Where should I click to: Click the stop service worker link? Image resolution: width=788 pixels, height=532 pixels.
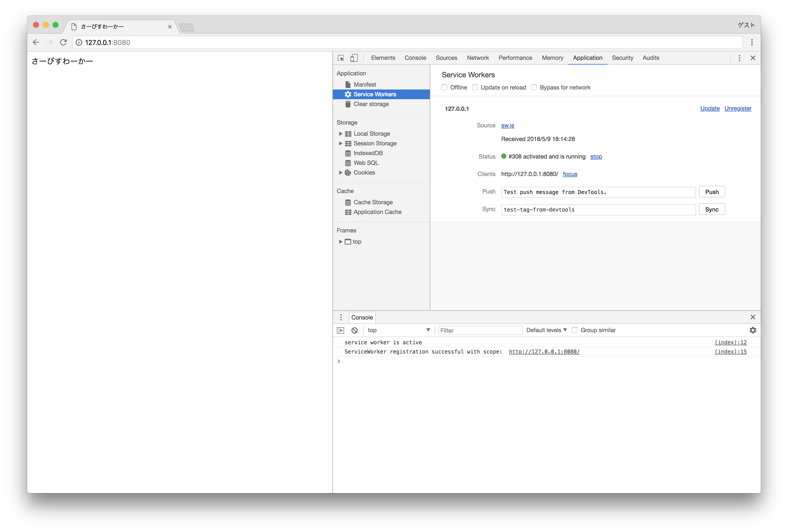pos(596,157)
